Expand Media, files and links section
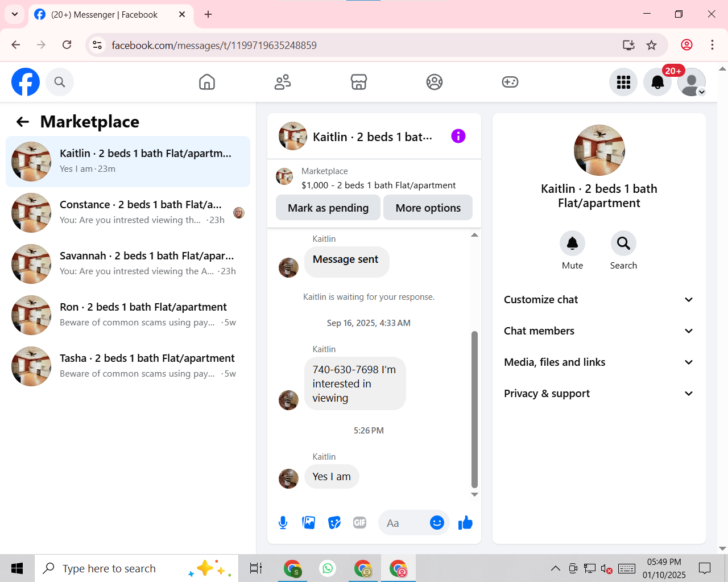 (599, 362)
